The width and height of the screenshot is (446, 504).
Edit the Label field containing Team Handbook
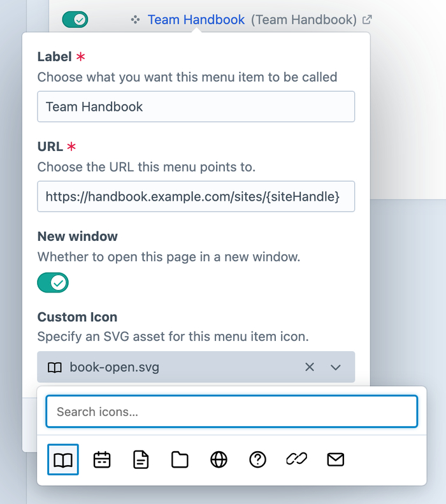(x=196, y=106)
